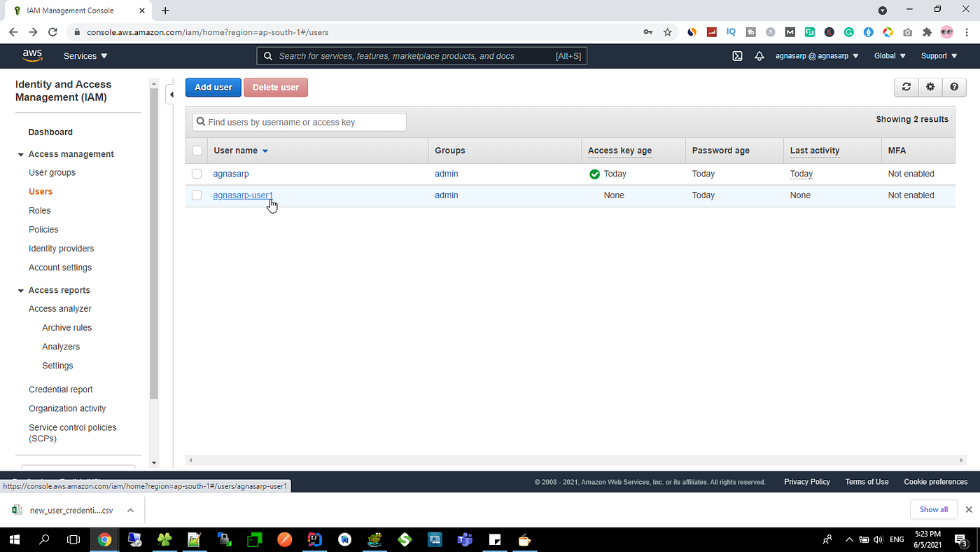The image size is (980, 552).
Task: Open Access analyzer in sidebar
Action: (x=60, y=308)
